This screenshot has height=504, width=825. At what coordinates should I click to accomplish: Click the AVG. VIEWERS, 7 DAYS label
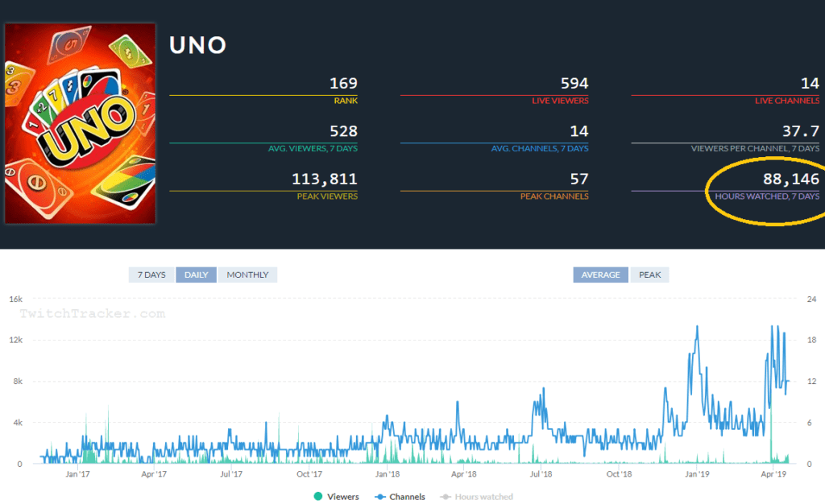coord(313,148)
